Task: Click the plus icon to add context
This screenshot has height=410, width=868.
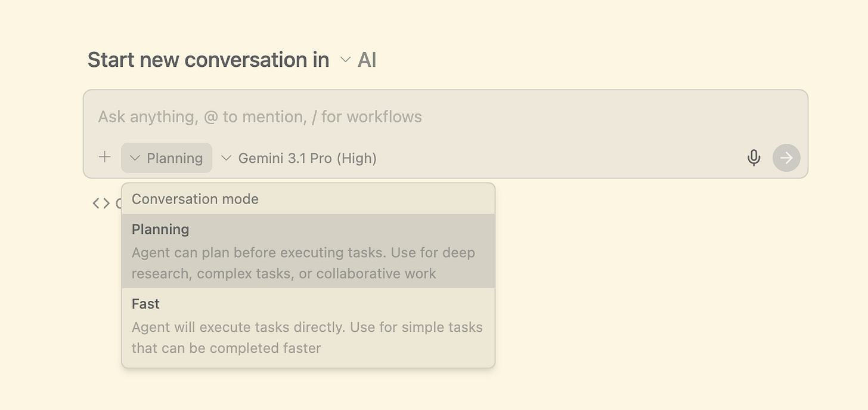Action: click(105, 158)
